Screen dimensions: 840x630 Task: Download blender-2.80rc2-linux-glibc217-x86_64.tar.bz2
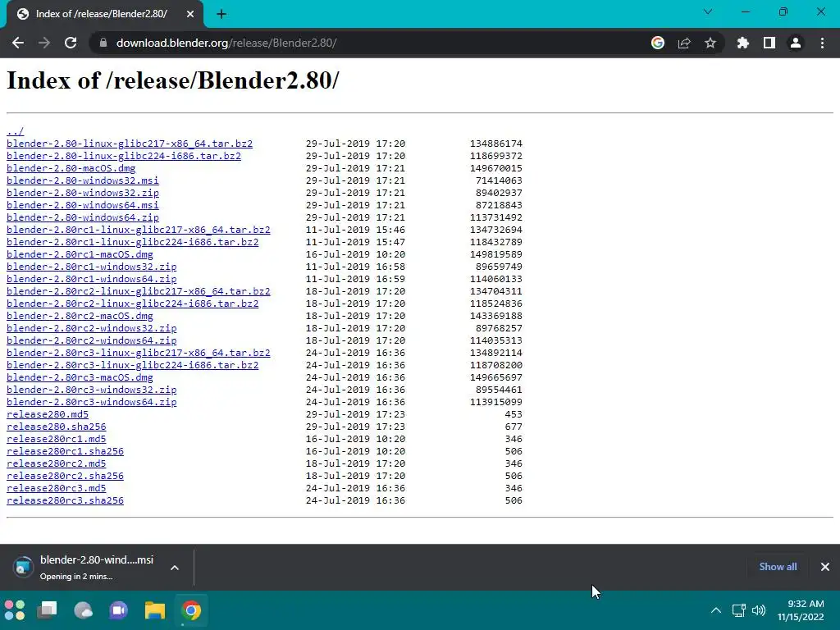click(x=138, y=291)
